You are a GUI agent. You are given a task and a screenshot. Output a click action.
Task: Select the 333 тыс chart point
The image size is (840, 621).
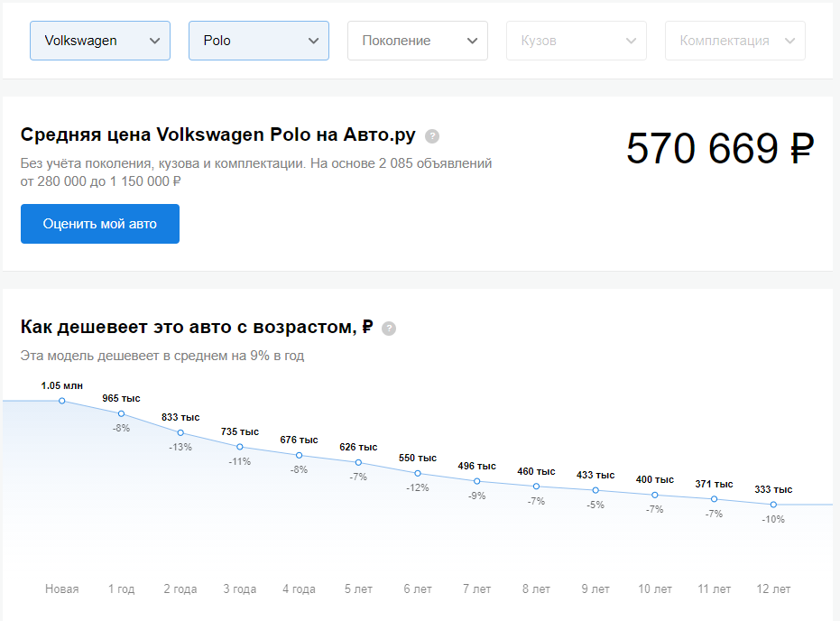click(x=773, y=505)
